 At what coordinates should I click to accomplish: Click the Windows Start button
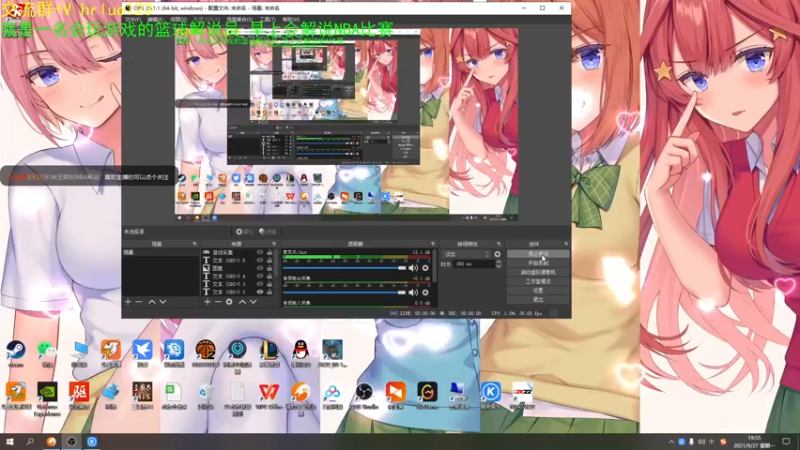[x=10, y=442]
